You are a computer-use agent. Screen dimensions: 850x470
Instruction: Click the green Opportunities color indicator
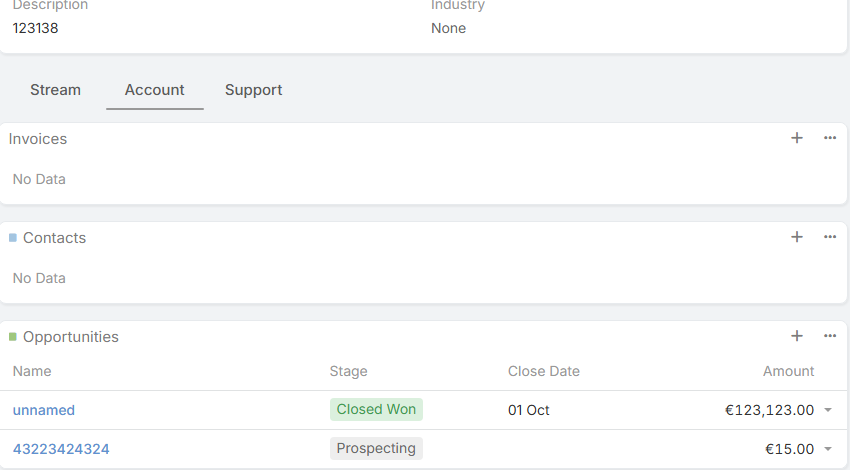click(13, 337)
